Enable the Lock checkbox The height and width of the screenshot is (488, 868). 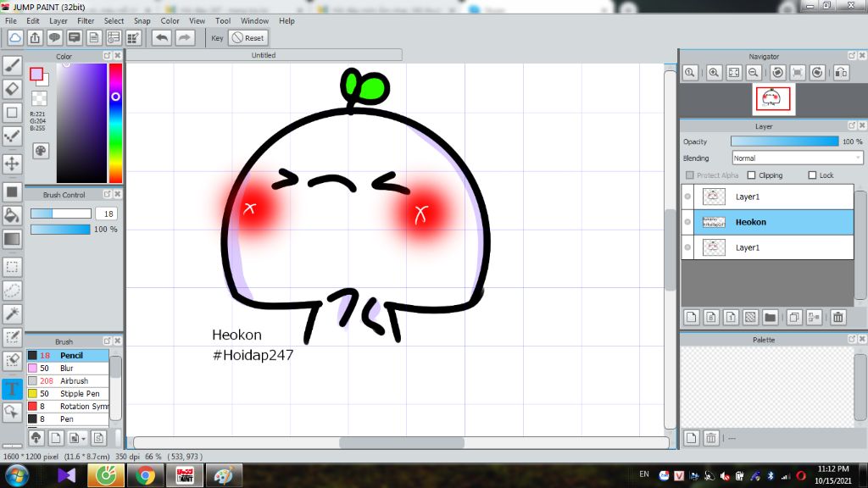(x=812, y=175)
